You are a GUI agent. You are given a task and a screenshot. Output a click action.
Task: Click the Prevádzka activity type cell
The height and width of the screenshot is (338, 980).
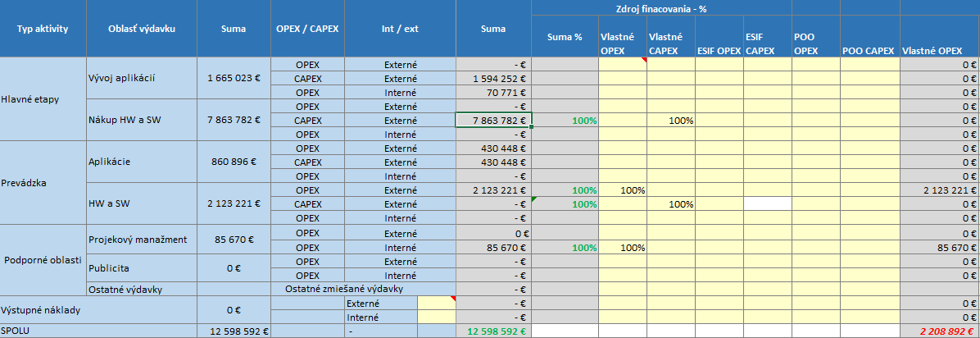point(42,183)
